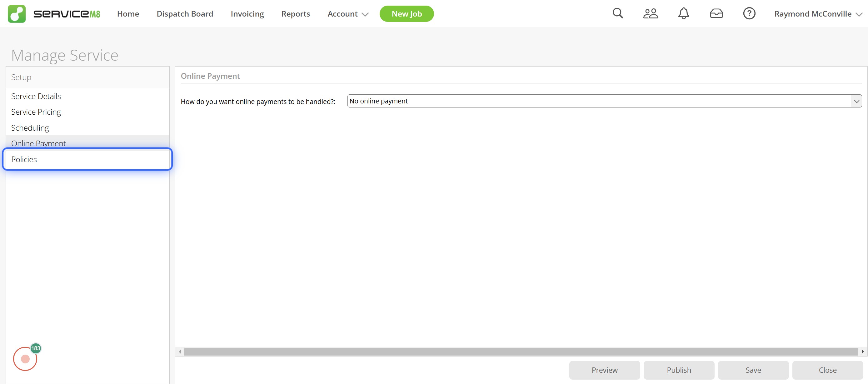Click the green New Job button

click(x=407, y=14)
